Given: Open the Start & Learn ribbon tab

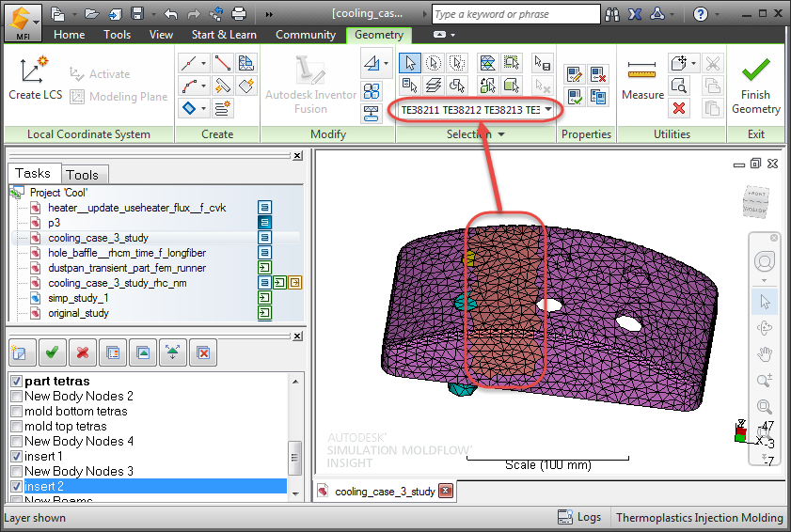Looking at the screenshot, I should 224,35.
